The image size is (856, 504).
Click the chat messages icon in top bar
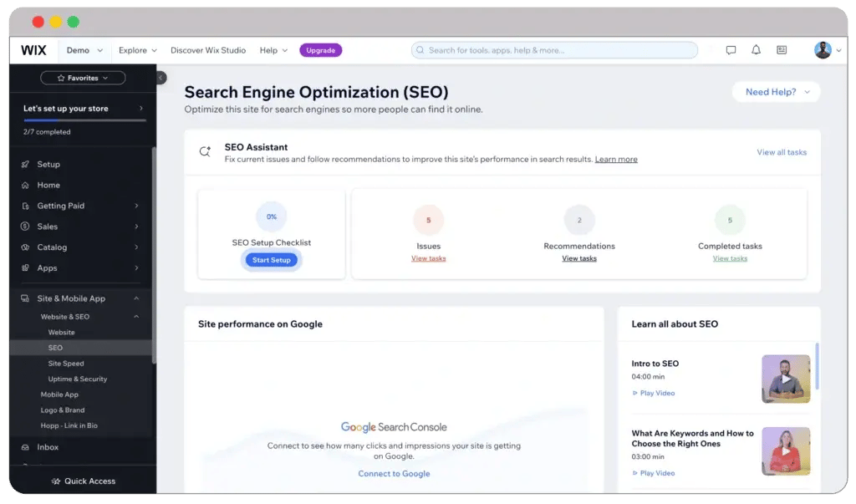pyautogui.click(x=731, y=50)
